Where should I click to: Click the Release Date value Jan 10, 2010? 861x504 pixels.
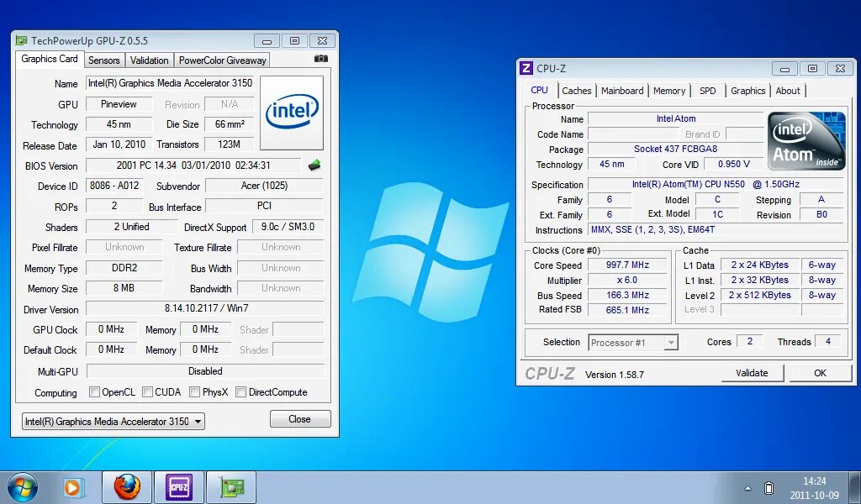coord(119,144)
